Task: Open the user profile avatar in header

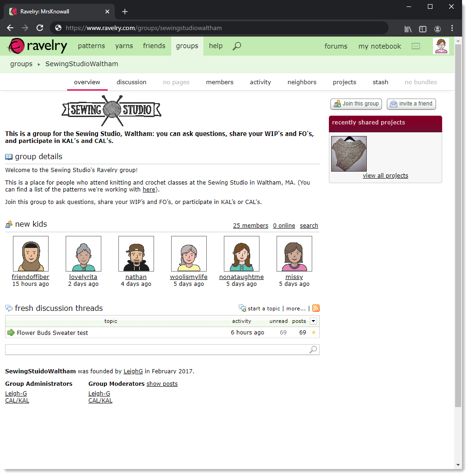Action: [441, 46]
